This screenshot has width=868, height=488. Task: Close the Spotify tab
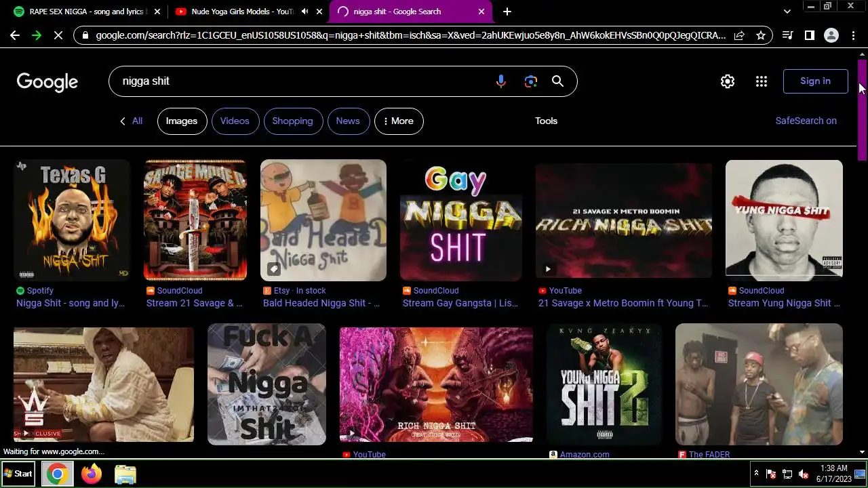[x=157, y=12]
